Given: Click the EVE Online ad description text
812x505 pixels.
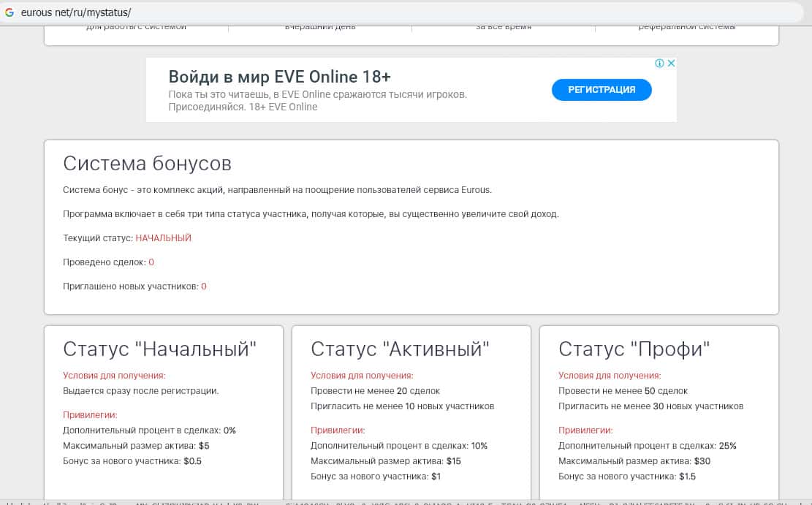Looking at the screenshot, I should [317, 101].
